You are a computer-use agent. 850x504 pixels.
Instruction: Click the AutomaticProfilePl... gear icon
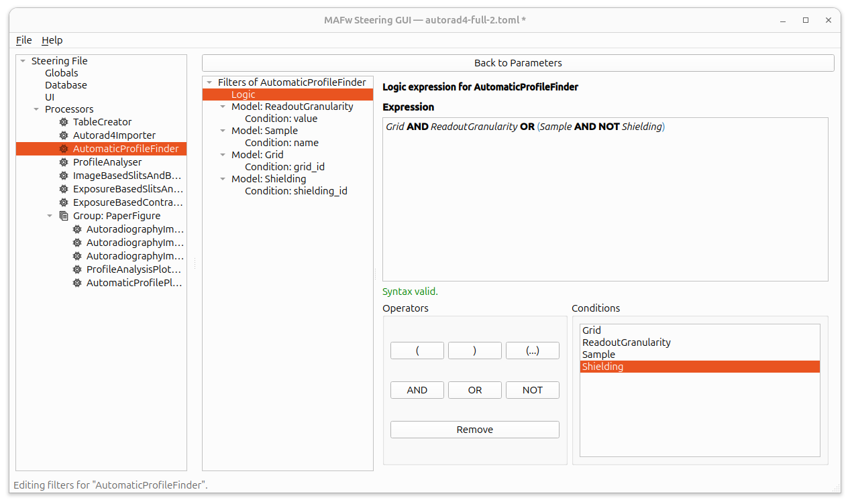click(x=77, y=283)
